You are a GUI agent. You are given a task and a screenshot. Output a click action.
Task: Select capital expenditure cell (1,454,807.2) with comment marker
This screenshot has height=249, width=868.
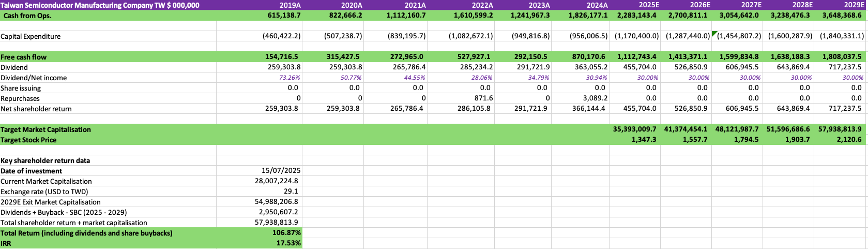tap(738, 36)
